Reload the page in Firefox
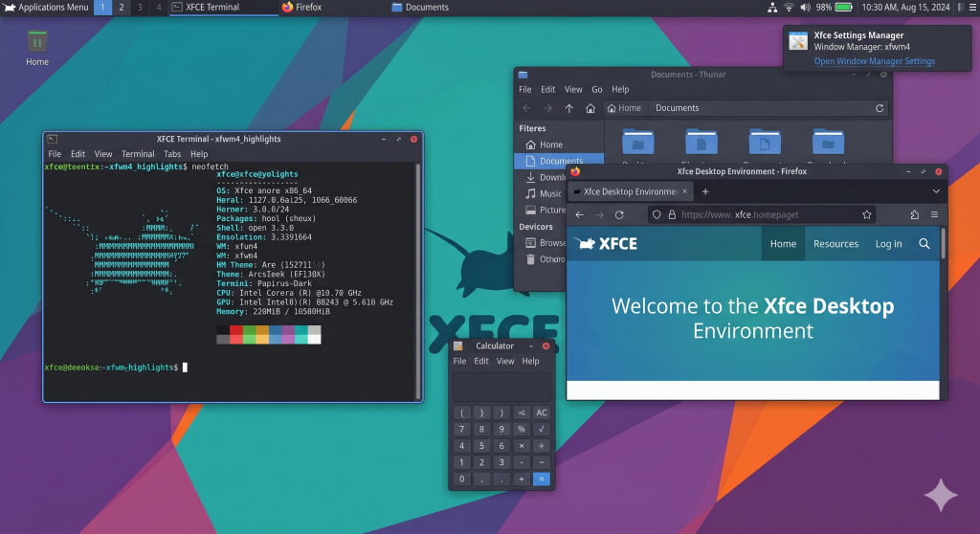The width and height of the screenshot is (980, 534). tap(619, 214)
